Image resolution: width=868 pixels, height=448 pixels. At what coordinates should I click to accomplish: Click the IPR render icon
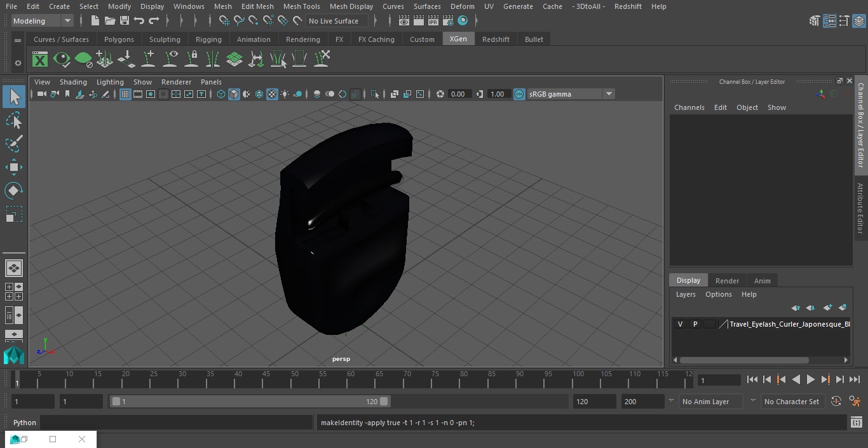pos(433,21)
